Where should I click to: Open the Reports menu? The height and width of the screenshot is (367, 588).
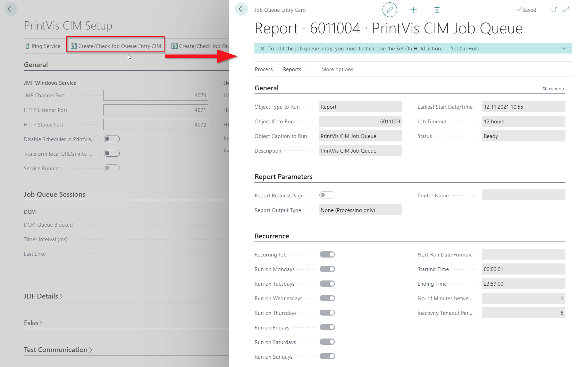click(292, 70)
